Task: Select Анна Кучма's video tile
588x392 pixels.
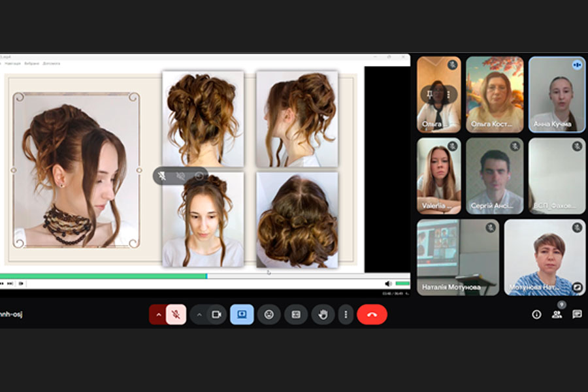Action: (x=557, y=95)
